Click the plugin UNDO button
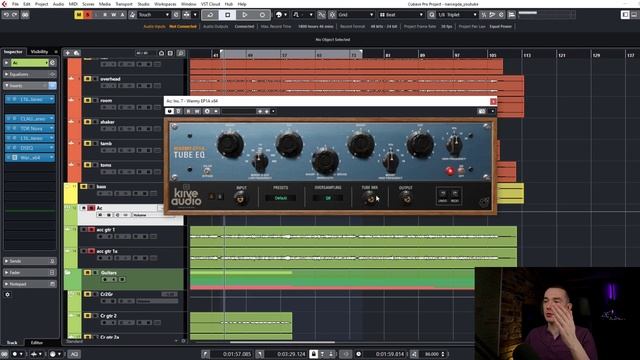This screenshot has width=640, height=360. pos(443,196)
